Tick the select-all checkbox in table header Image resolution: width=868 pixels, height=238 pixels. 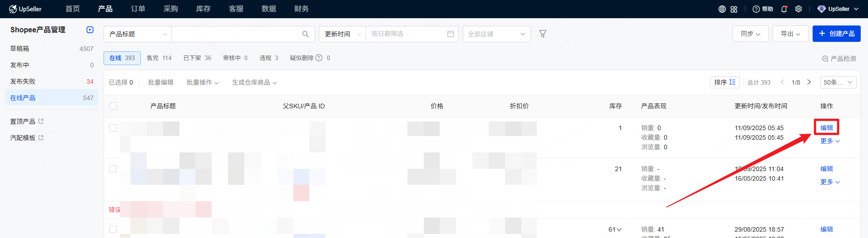coord(113,106)
